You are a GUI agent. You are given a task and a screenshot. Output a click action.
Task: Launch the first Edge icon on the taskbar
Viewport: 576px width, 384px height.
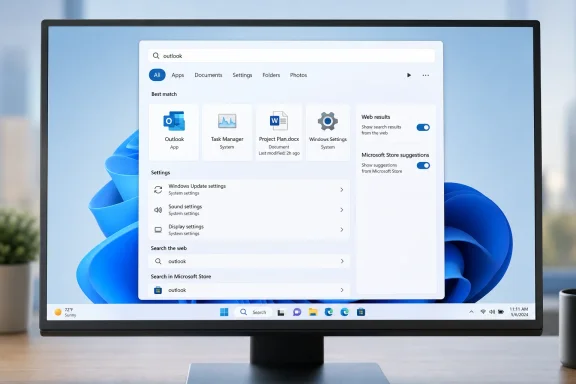click(x=329, y=312)
